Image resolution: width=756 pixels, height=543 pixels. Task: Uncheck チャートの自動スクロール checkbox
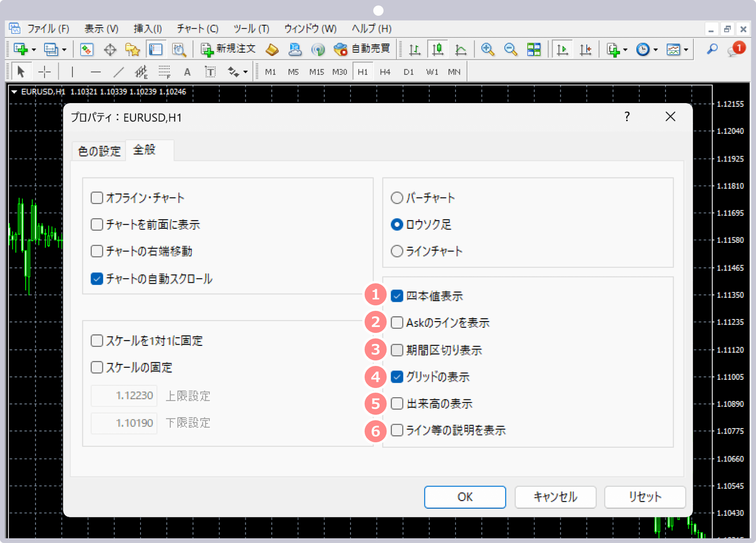[x=97, y=279]
